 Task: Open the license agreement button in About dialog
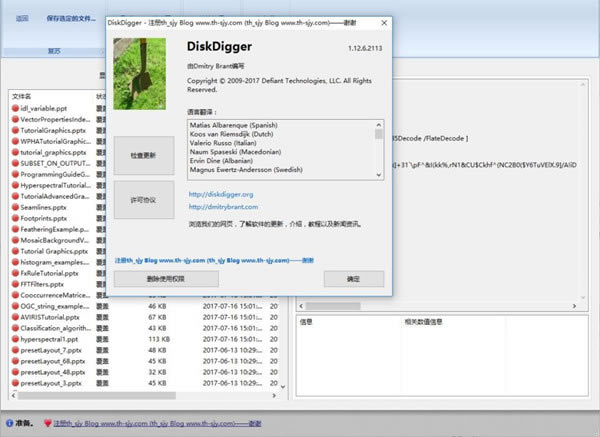(144, 200)
